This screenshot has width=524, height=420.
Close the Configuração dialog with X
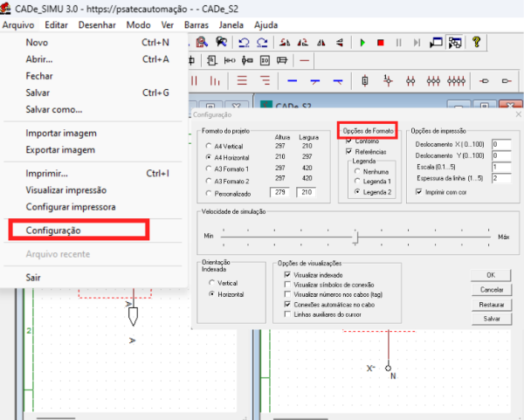tap(518, 114)
